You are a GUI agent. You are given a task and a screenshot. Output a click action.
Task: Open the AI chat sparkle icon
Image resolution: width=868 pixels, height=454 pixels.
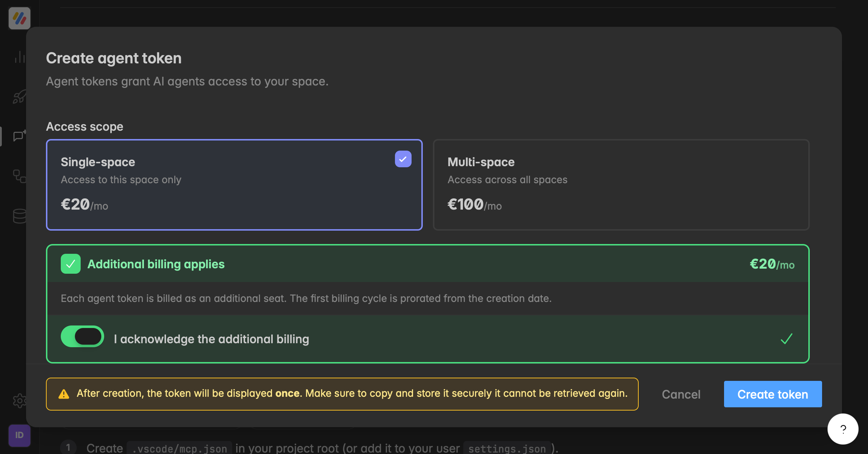(20, 136)
